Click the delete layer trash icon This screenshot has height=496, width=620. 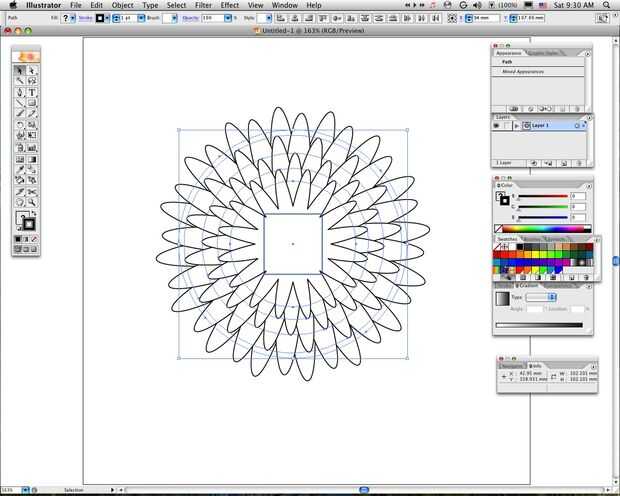pyautogui.click(x=578, y=163)
